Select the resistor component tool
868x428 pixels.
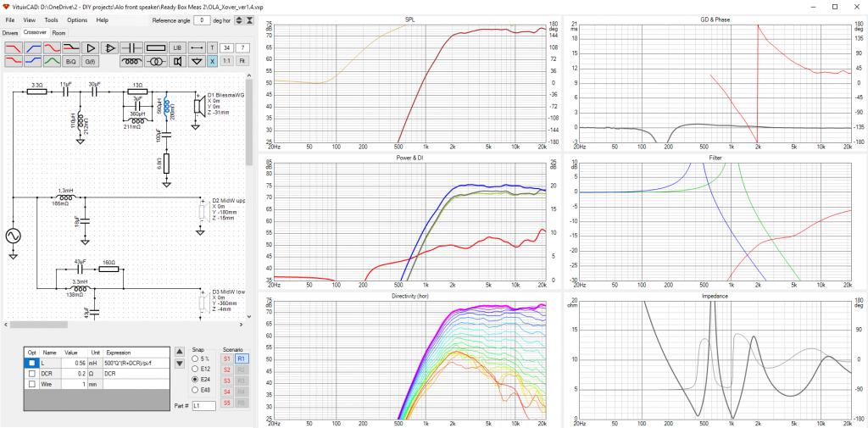[x=156, y=47]
